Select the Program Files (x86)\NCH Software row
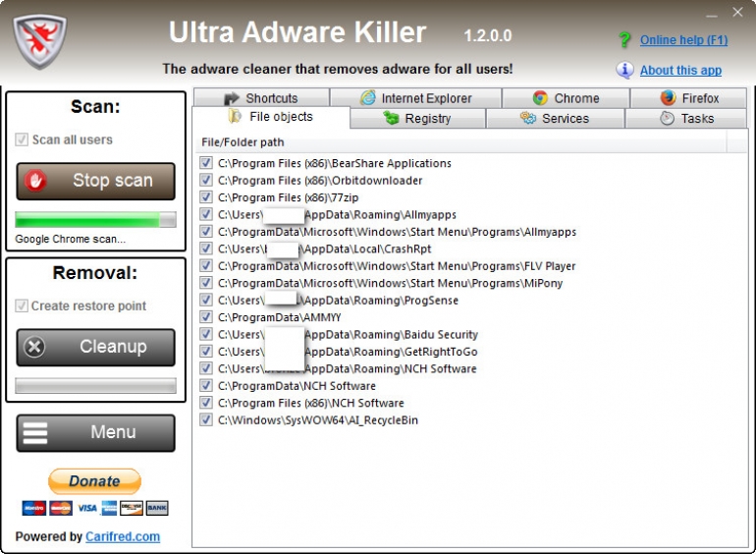 [x=301, y=403]
